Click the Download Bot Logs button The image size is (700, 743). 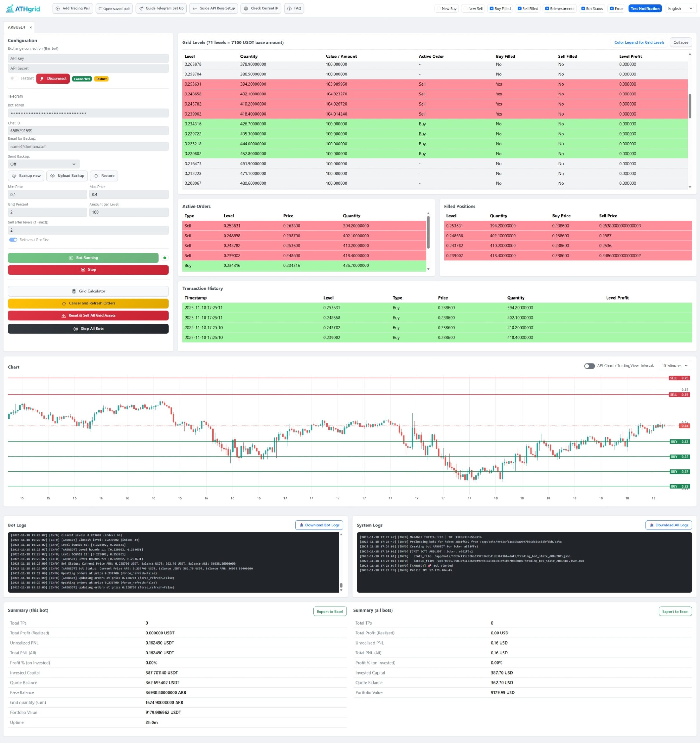319,525
